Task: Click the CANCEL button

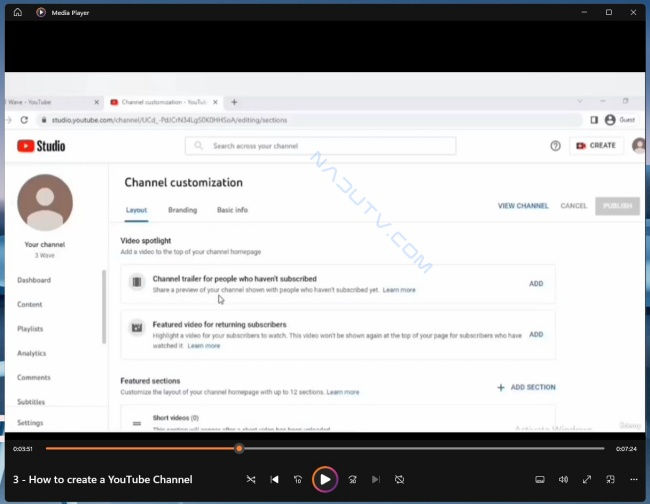Action: click(x=574, y=206)
